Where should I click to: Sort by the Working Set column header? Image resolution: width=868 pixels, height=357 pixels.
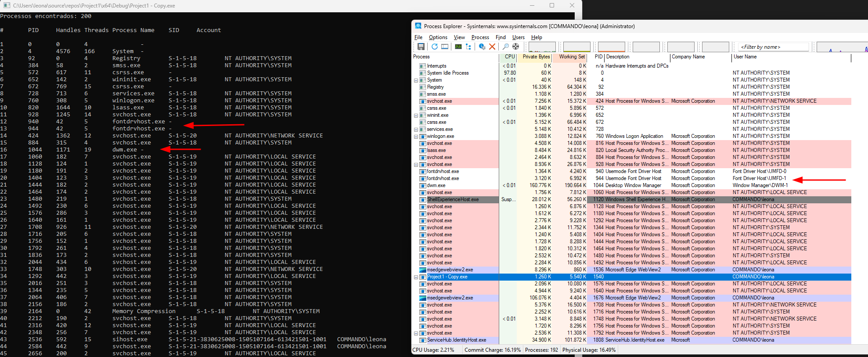pyautogui.click(x=572, y=57)
